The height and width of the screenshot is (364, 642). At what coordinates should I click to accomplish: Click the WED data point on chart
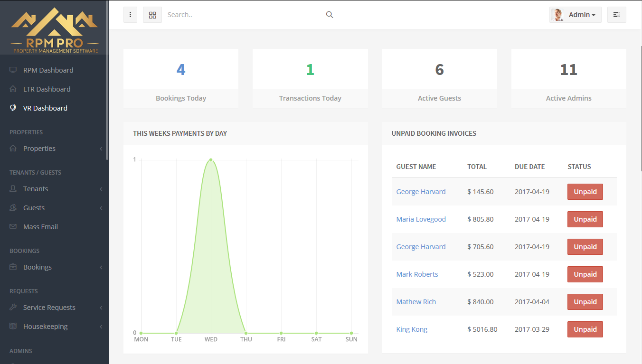coord(211,160)
